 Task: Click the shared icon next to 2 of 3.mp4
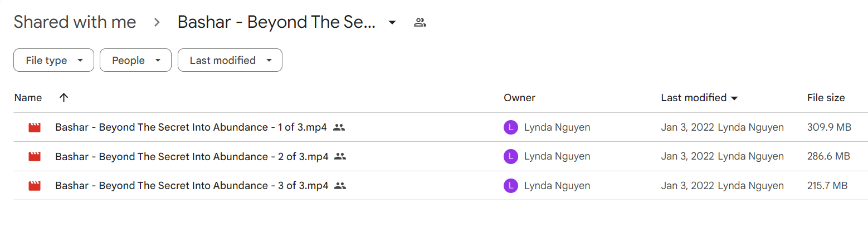(340, 157)
